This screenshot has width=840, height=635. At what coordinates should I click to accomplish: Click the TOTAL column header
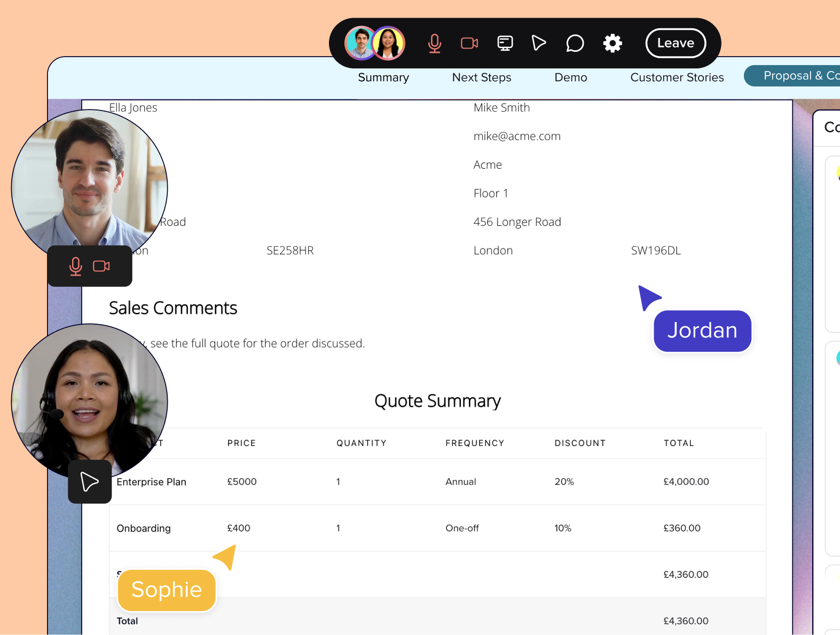[679, 443]
